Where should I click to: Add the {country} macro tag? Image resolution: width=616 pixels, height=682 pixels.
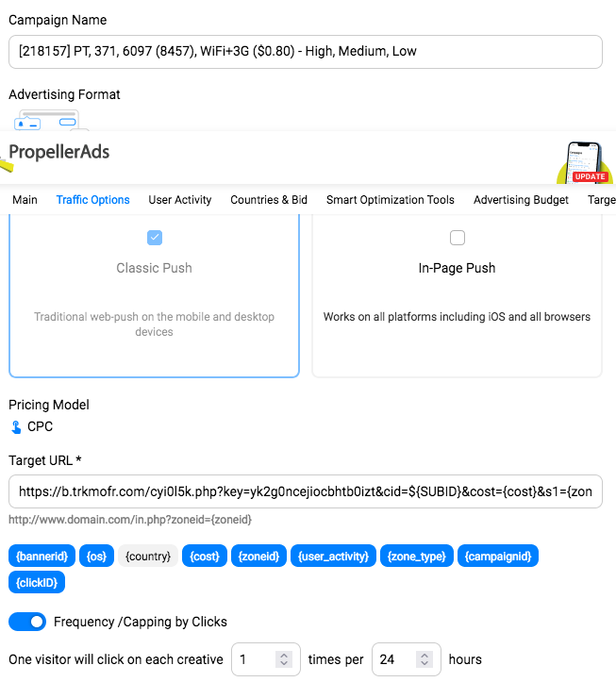point(148,556)
